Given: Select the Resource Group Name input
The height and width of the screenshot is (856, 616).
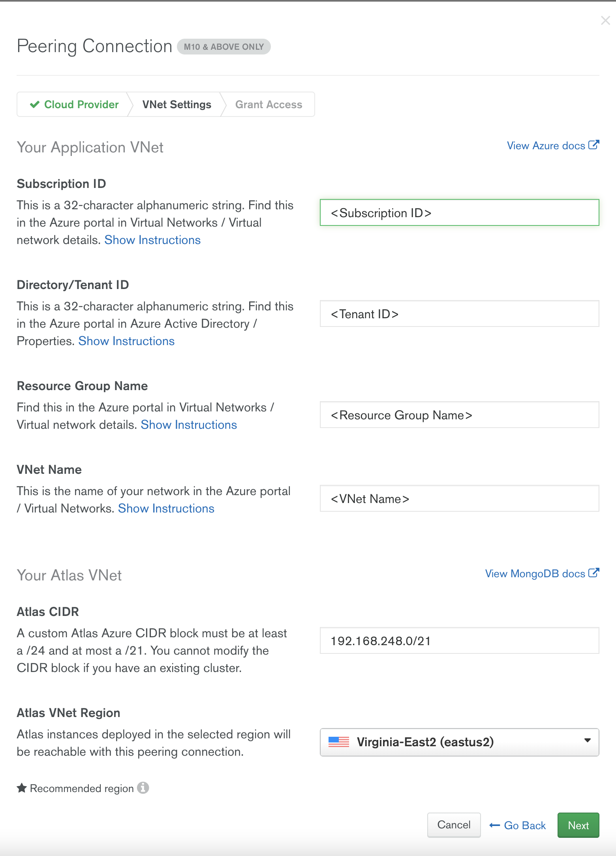Looking at the screenshot, I should pyautogui.click(x=459, y=415).
